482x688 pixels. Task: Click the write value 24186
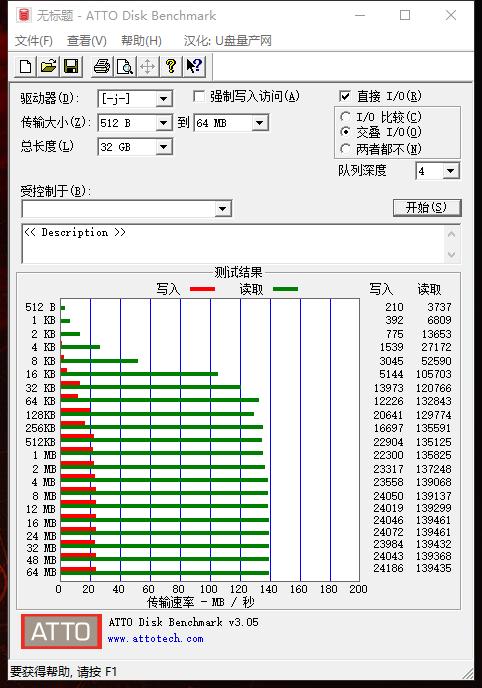388,568
